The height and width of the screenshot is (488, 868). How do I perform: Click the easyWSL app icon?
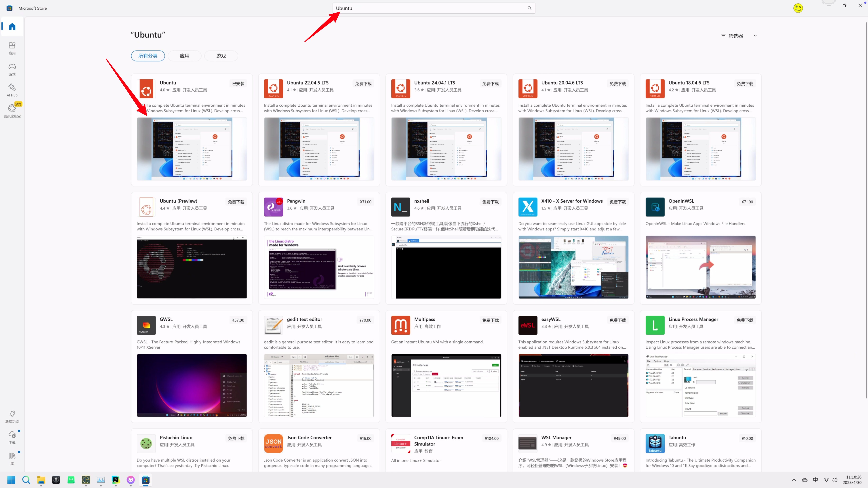(528, 325)
